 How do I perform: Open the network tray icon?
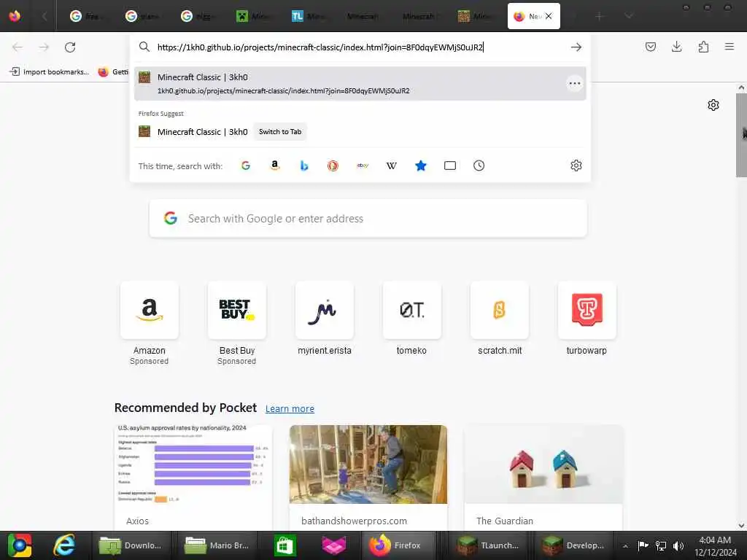coord(660,545)
